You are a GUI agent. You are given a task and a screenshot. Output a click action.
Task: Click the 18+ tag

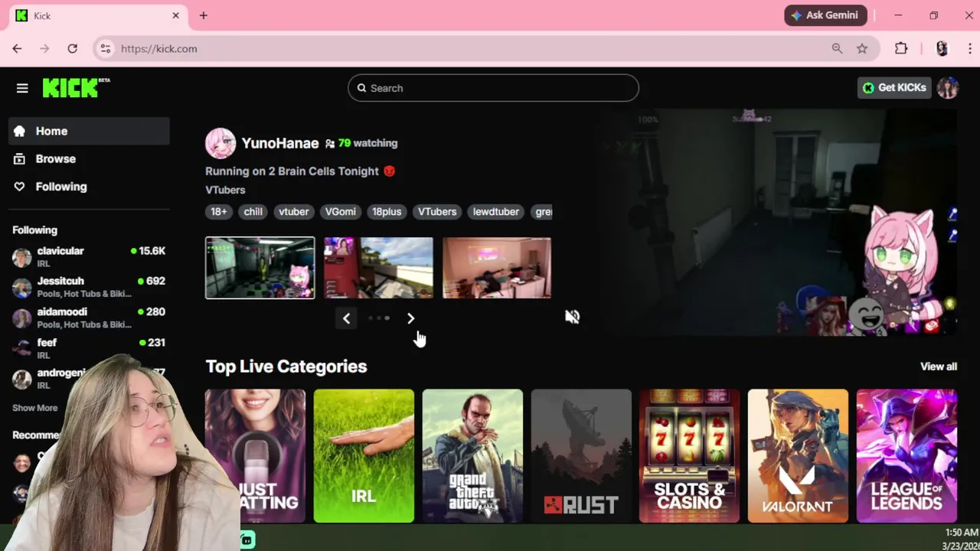point(219,212)
